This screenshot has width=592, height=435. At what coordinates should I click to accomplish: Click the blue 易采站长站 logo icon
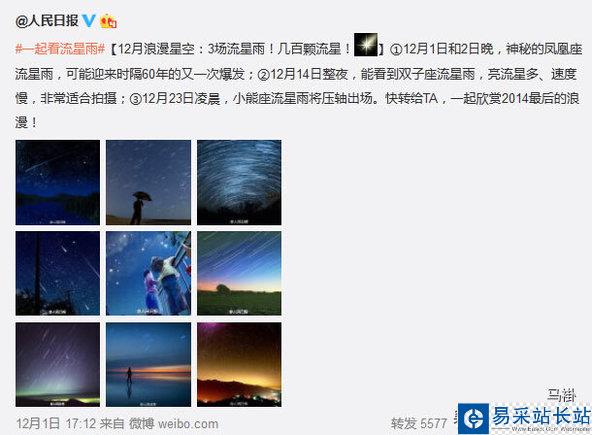point(473,419)
